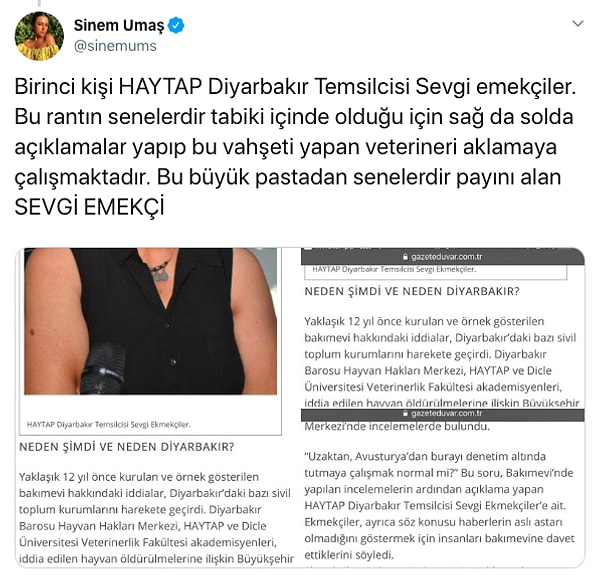Open the Sinem Umaş display name link

tap(119, 25)
